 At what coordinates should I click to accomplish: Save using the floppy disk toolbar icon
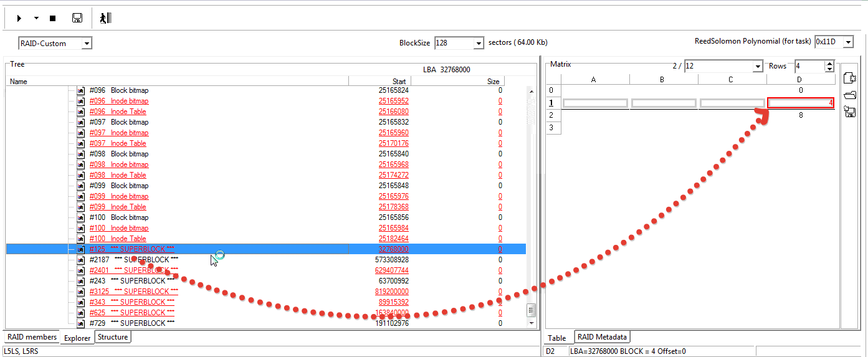click(x=77, y=18)
